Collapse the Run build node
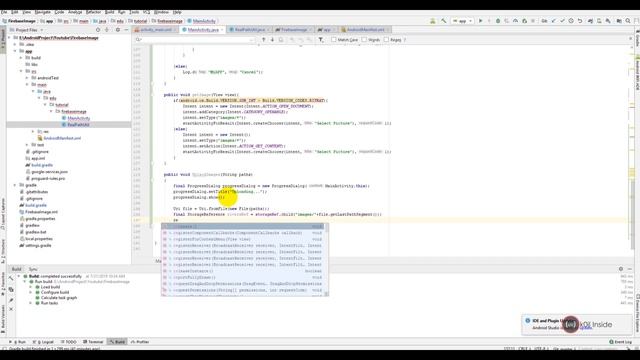This screenshot has width=640, height=360. point(24,282)
